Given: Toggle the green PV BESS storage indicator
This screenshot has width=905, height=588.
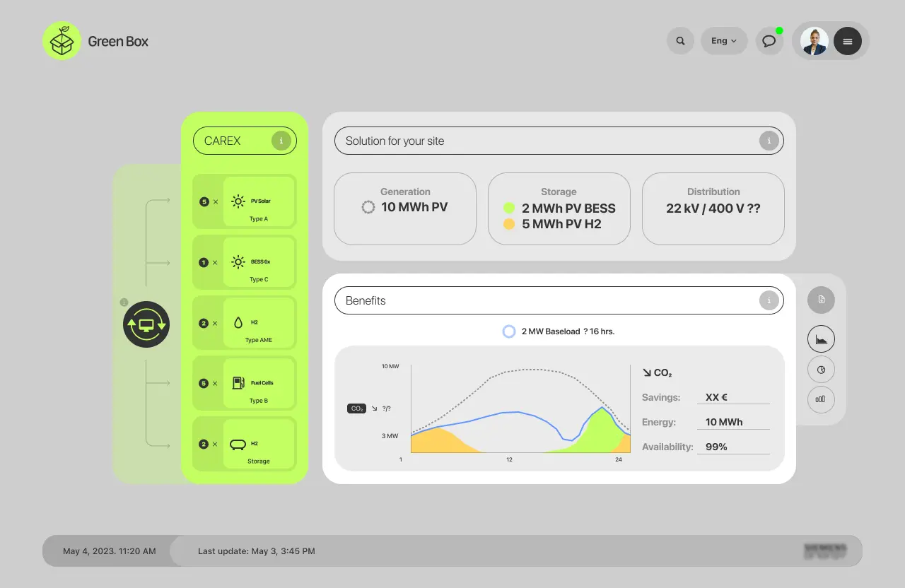Looking at the screenshot, I should (508, 208).
